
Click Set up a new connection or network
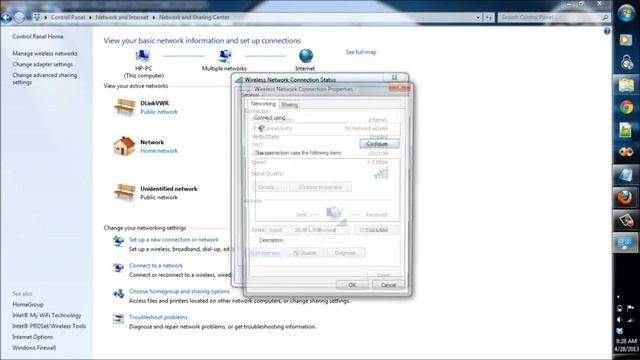point(174,240)
